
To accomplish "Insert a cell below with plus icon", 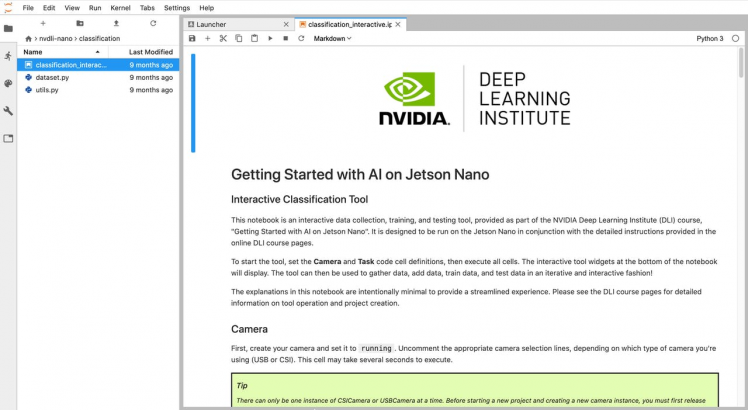I will click(208, 38).
